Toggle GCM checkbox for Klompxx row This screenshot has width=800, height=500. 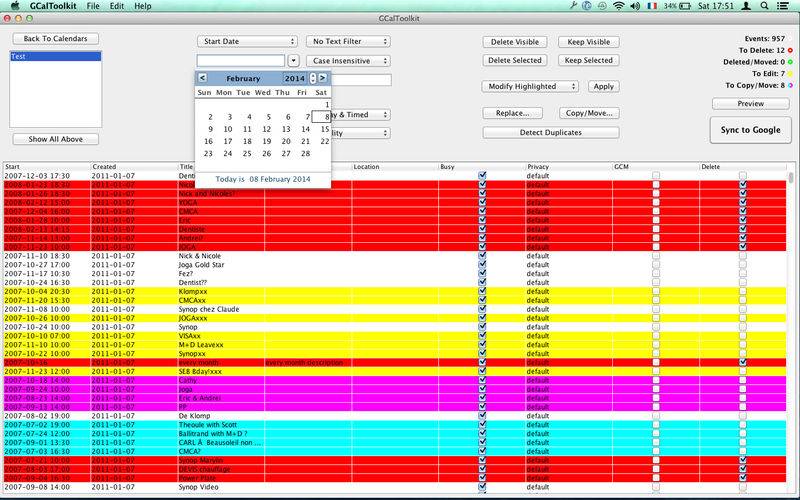click(655, 291)
